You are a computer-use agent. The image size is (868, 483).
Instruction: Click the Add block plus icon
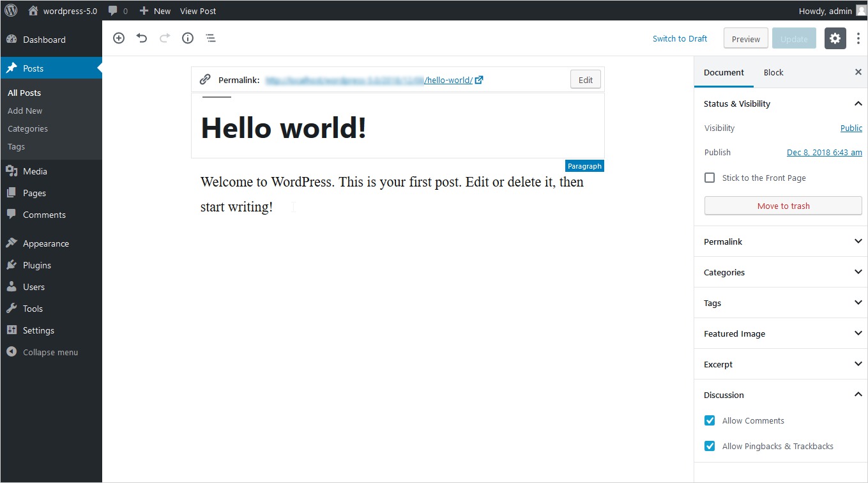click(x=119, y=38)
